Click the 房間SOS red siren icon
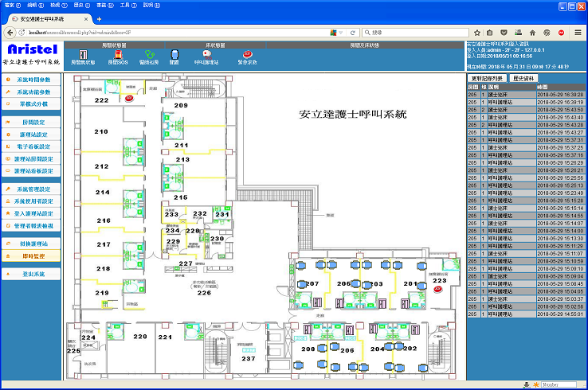This screenshot has height=390, width=588. click(x=118, y=55)
